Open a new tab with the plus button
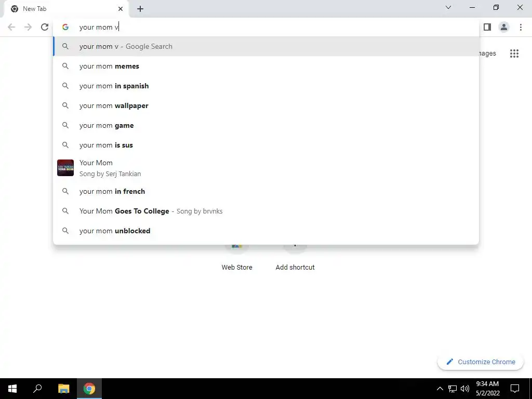This screenshot has height=399, width=532. (140, 9)
